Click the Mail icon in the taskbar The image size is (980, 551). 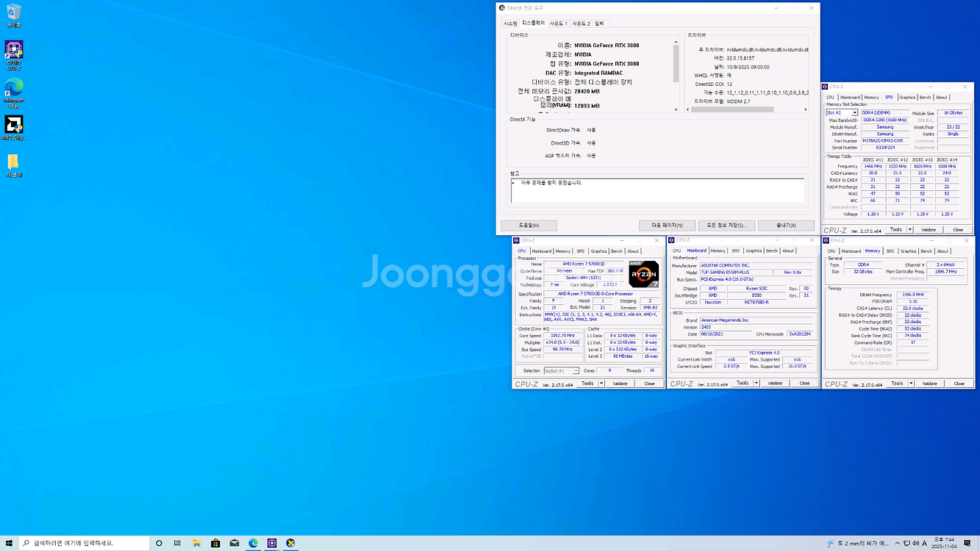point(235,544)
